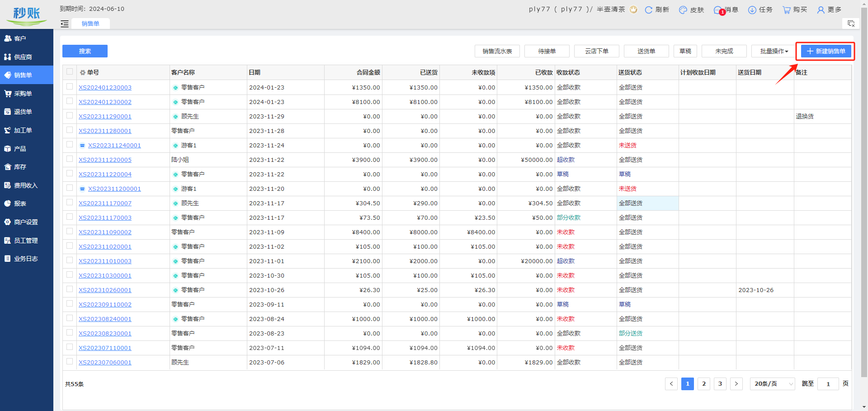Click cloud order icon beside XS202311240001

(82, 146)
